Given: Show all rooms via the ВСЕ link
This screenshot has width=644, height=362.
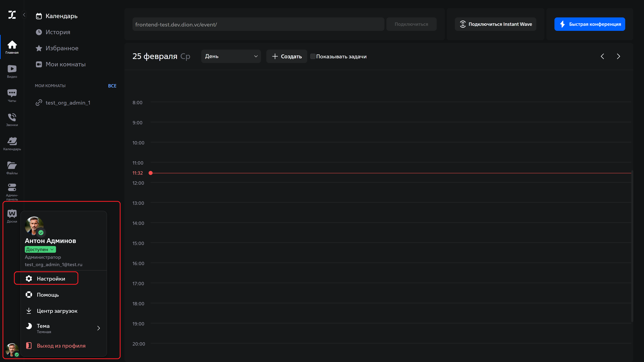Looking at the screenshot, I should tap(112, 86).
